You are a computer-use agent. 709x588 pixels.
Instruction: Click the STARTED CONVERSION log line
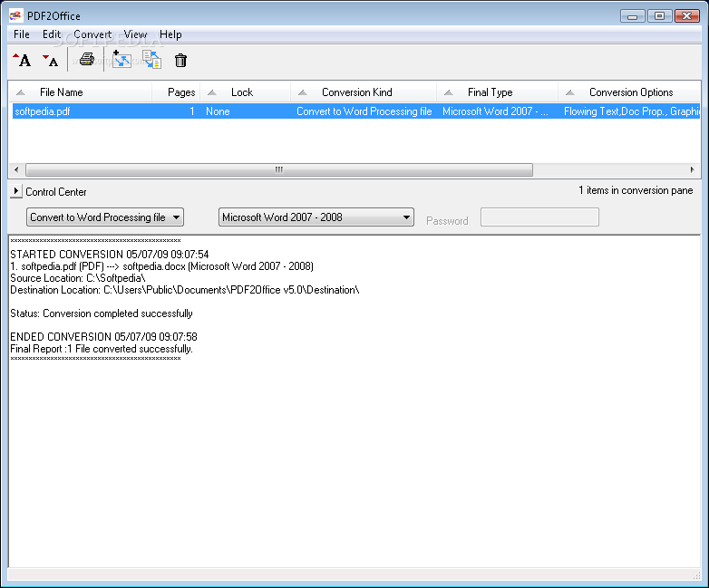point(110,255)
